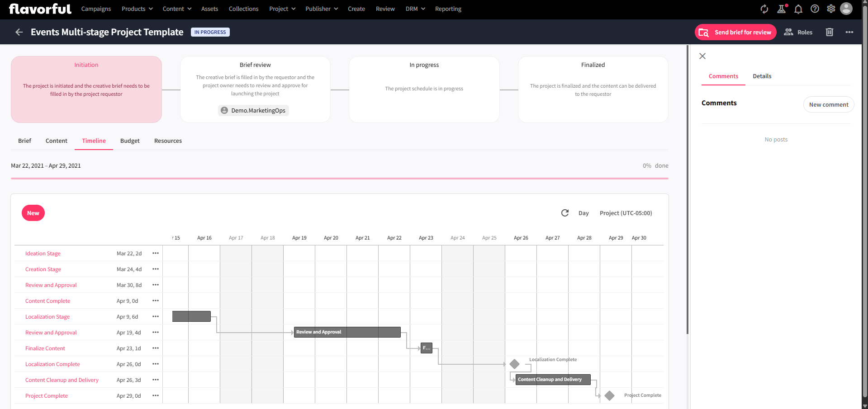Image resolution: width=868 pixels, height=409 pixels.
Task: Switch to the Details tab in the panel
Action: [762, 76]
